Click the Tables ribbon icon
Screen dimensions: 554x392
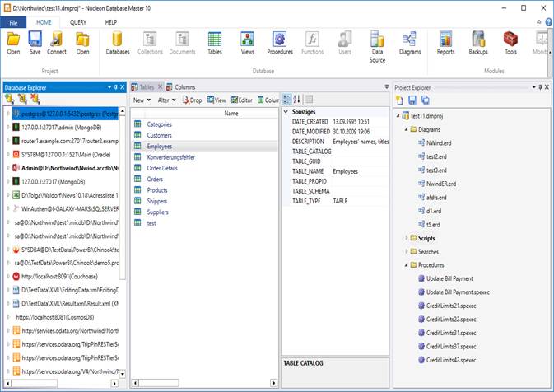click(x=215, y=43)
